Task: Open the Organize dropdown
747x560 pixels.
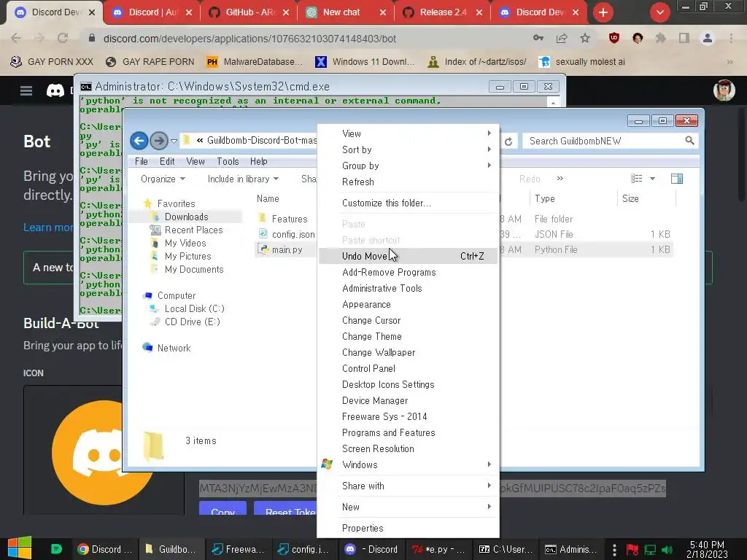Action: click(163, 179)
